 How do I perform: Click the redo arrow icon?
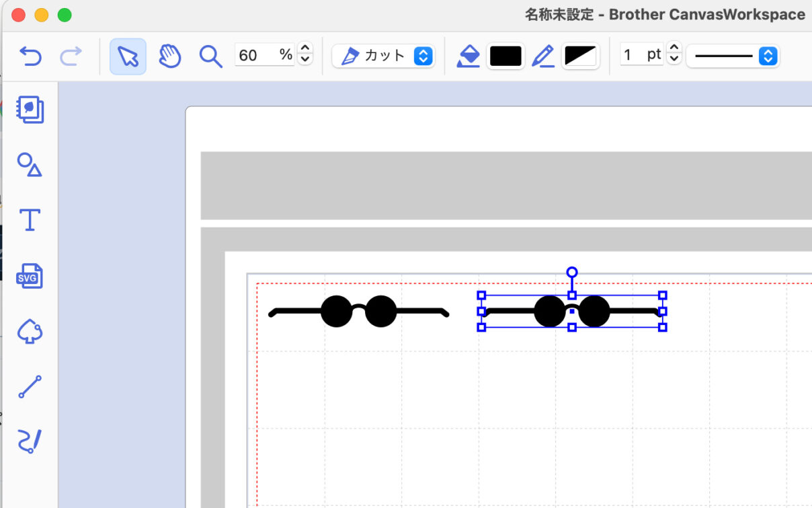71,56
